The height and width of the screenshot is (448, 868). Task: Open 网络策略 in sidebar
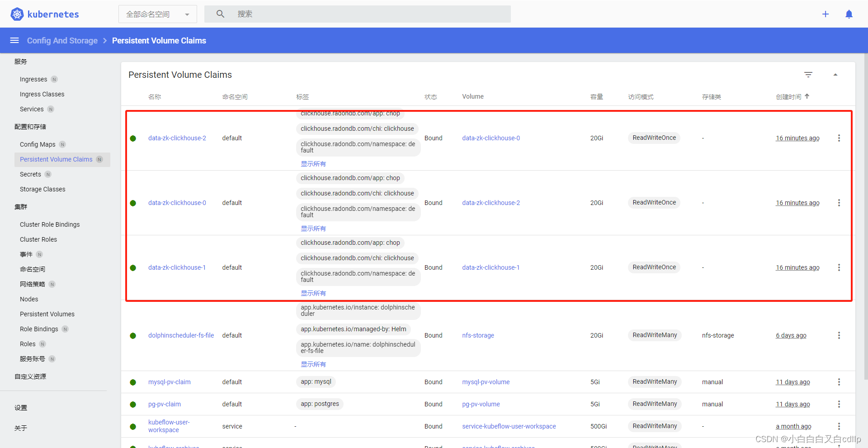(x=33, y=284)
